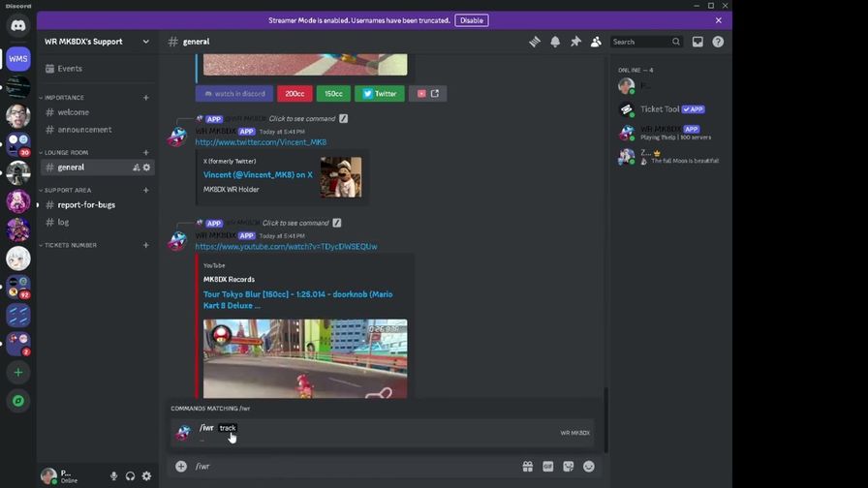
Task: Show pinned messages pin icon
Action: pos(575,42)
